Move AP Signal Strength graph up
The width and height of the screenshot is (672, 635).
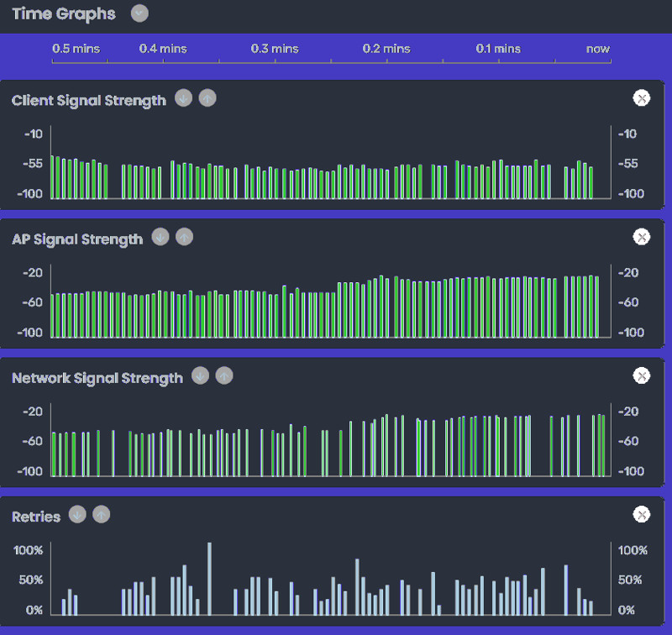184,237
